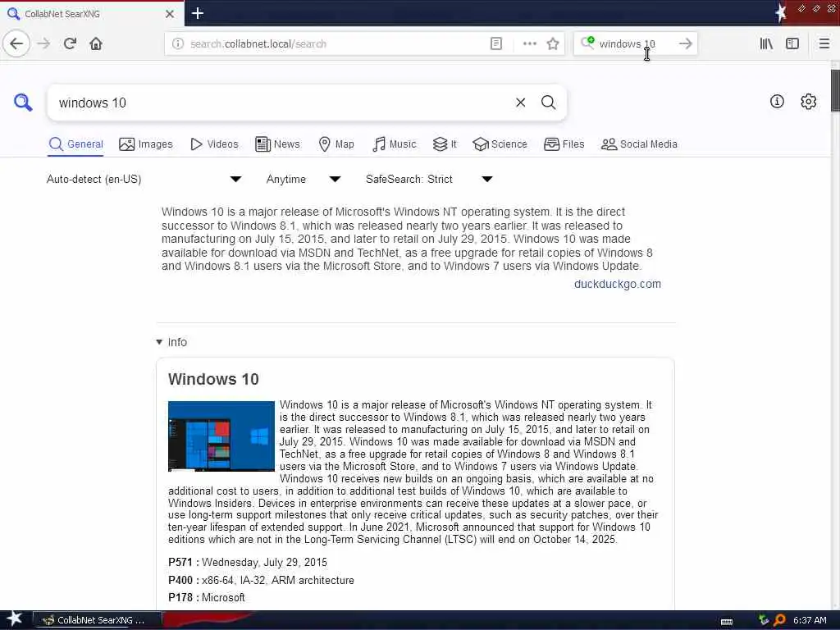840x630 pixels.
Task: Toggle reader view icon in address bar
Action: (x=496, y=44)
